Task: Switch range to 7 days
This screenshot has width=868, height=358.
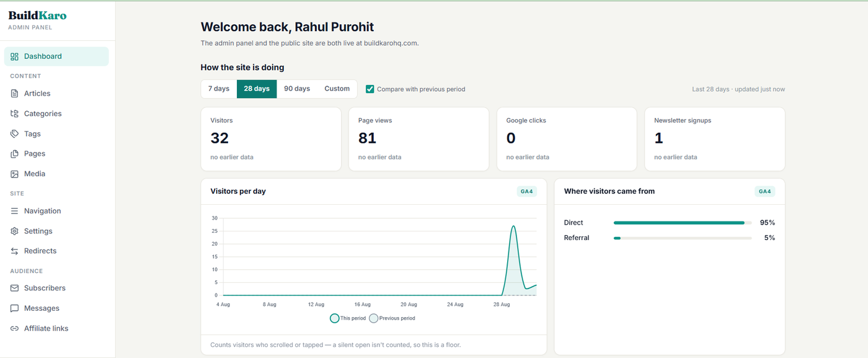Action: pos(219,89)
